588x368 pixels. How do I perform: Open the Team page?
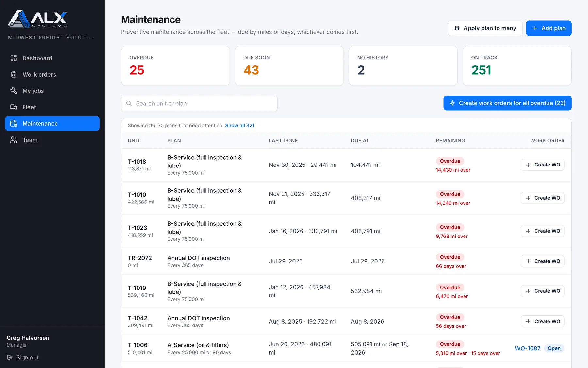[52, 140]
